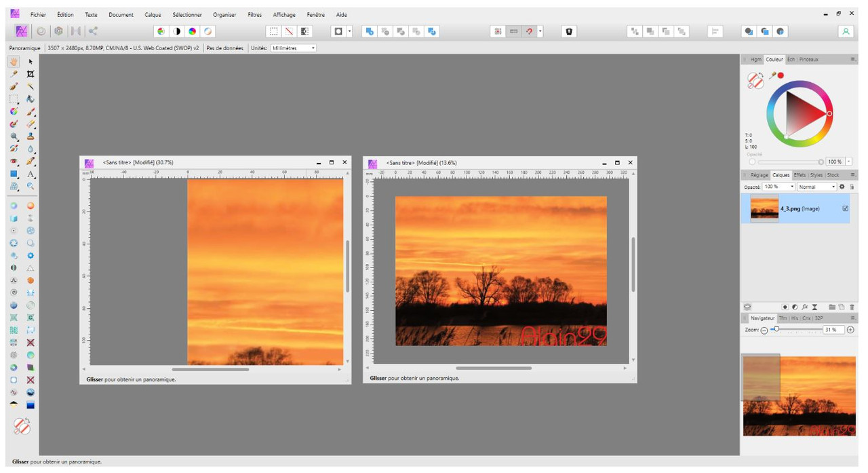Switch to the Hgm histogram tab
This screenshot has height=473, width=868.
tap(755, 60)
